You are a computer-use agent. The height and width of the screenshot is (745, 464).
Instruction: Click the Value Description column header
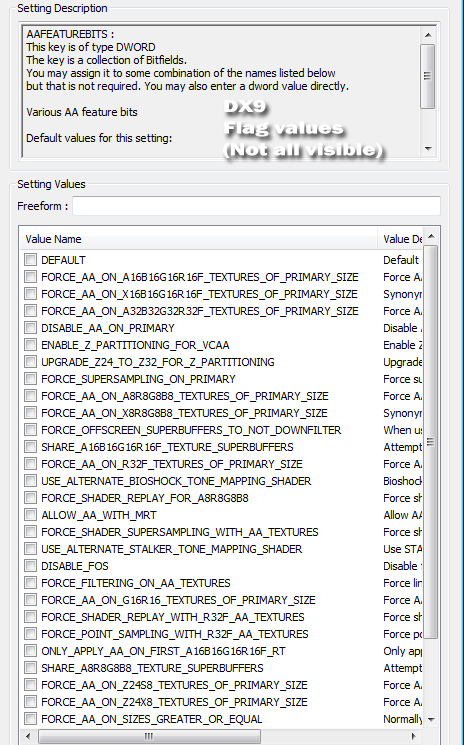pos(400,239)
